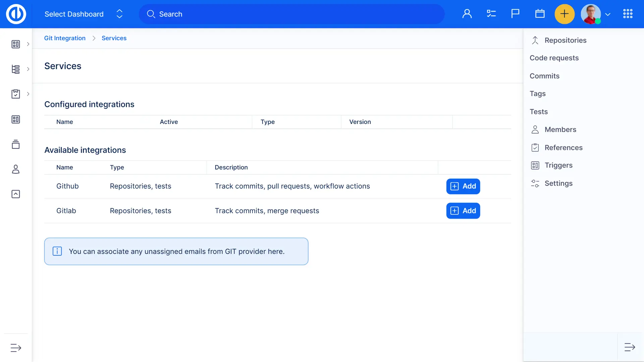Click the flag icon in top bar

click(x=515, y=14)
